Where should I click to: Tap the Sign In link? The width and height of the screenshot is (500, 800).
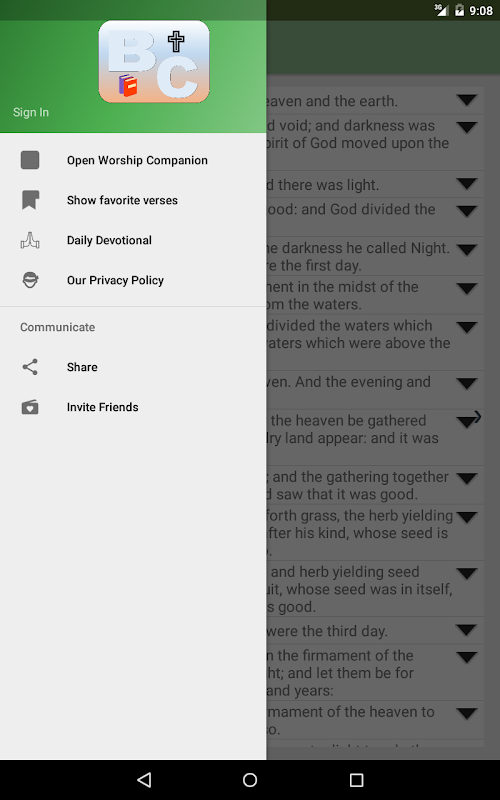[31, 112]
